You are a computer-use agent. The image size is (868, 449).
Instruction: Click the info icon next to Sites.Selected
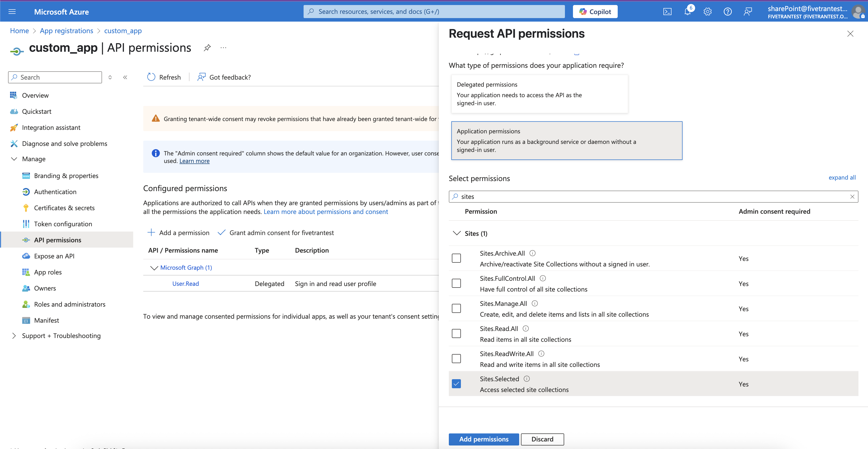point(527,379)
